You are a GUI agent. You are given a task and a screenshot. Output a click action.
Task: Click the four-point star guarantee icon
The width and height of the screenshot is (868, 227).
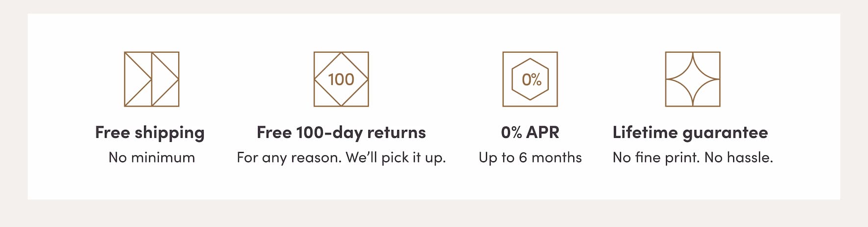692,79
